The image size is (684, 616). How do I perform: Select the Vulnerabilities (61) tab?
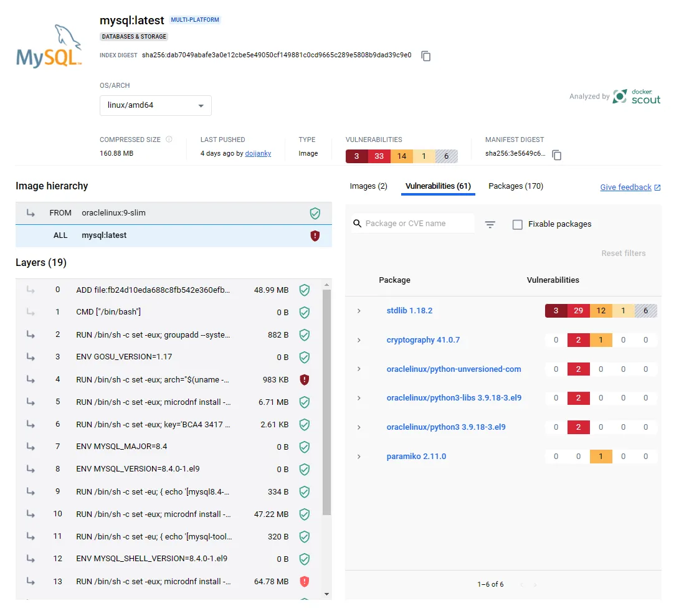438,186
